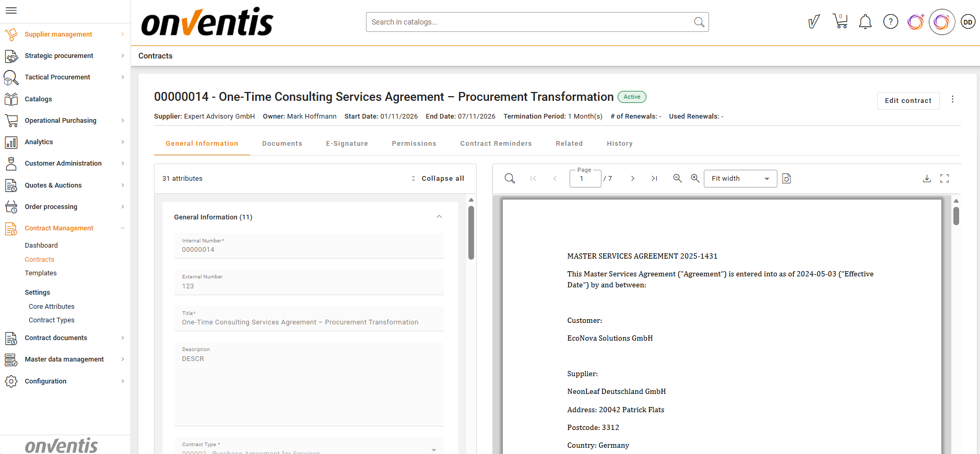
Task: Click the Tactical Procurement icon
Action: 11,77
